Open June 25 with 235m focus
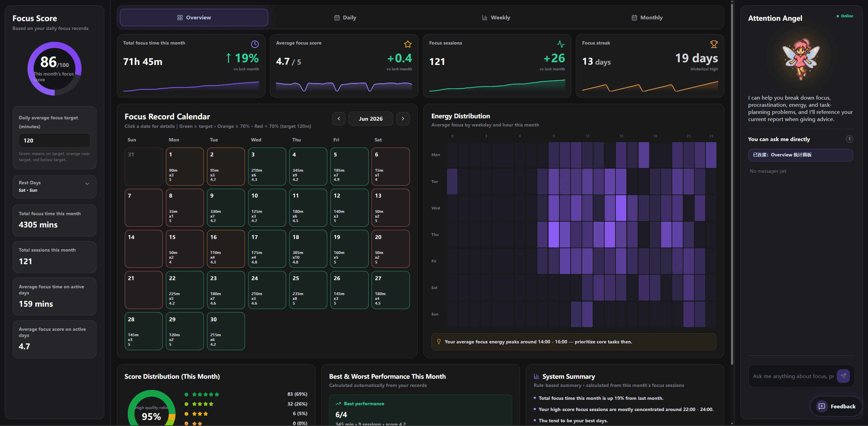The width and height of the screenshot is (868, 426). [x=308, y=290]
